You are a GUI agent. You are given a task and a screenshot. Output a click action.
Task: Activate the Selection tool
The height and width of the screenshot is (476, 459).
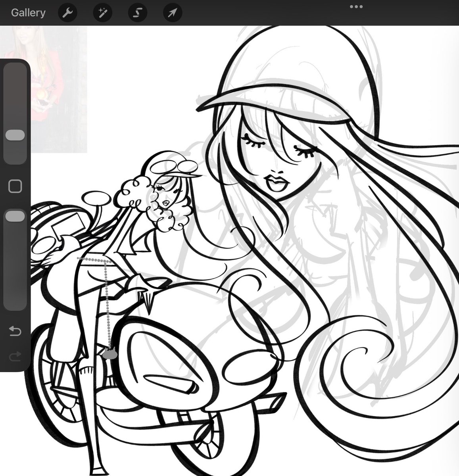(x=138, y=13)
